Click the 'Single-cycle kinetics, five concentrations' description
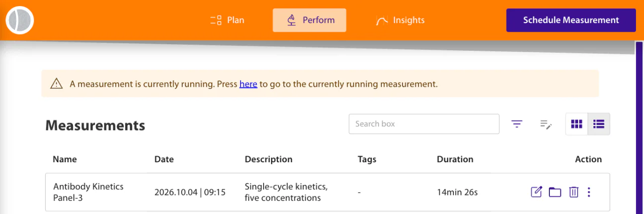Image resolution: width=644 pixels, height=214 pixels. 286,192
